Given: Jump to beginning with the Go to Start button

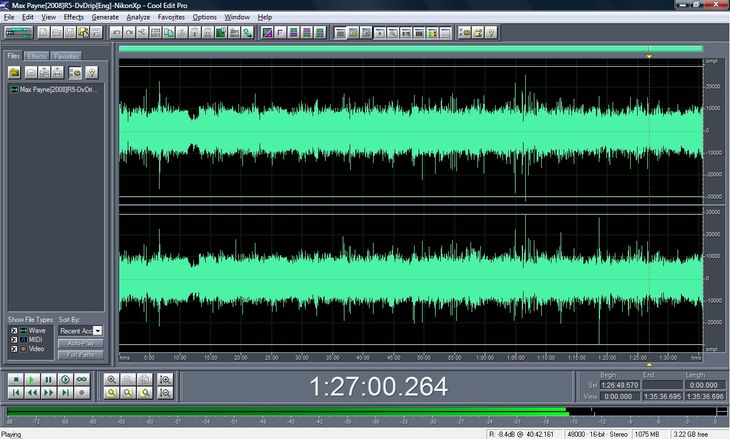Looking at the screenshot, I should [15, 393].
